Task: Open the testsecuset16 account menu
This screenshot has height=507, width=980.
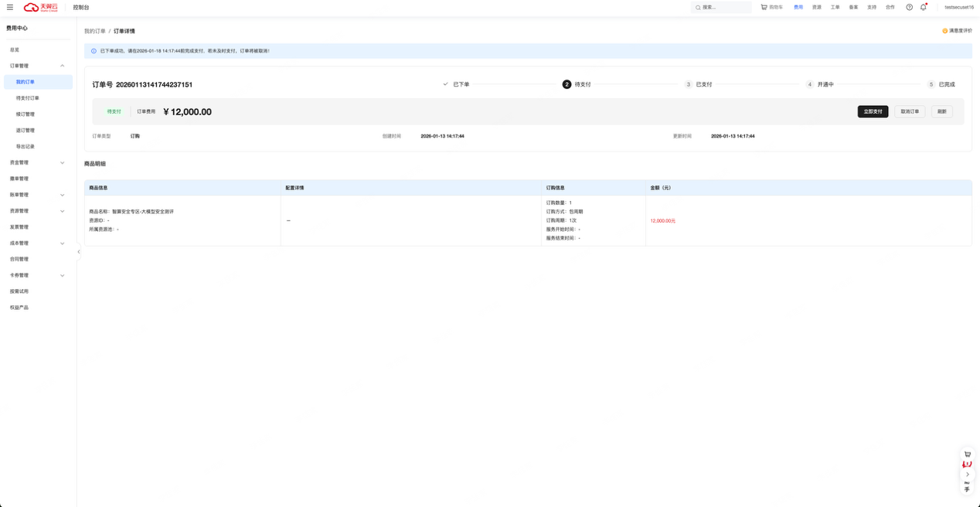Action: tap(959, 7)
